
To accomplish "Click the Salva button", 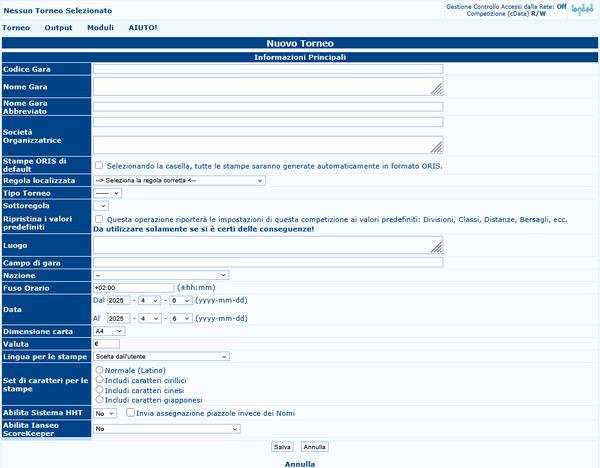I will tap(282, 447).
